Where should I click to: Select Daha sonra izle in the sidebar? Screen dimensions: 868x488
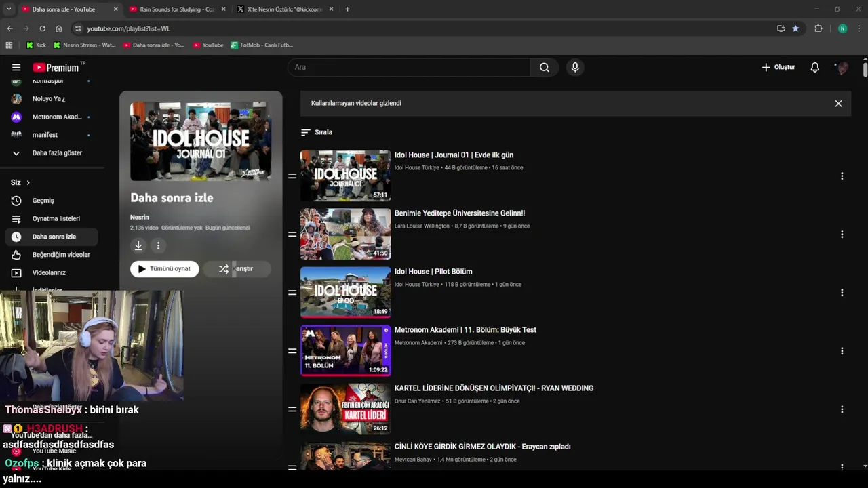(x=52, y=237)
